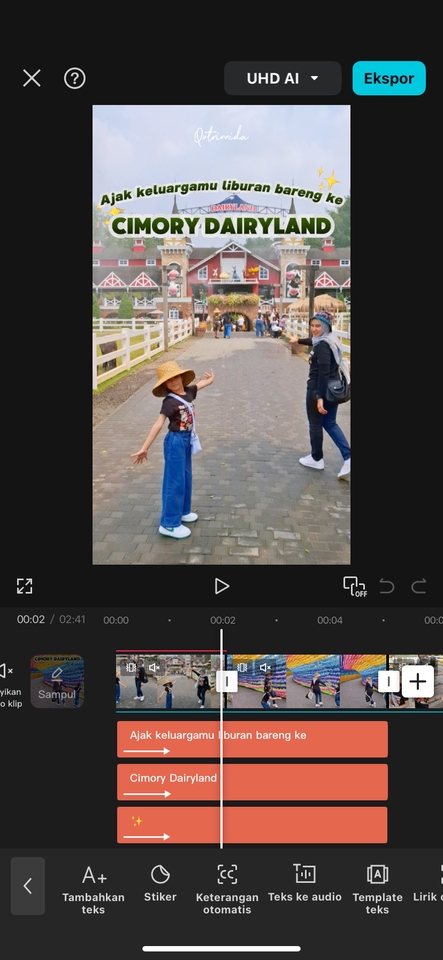Tap the Ekspor button
The height and width of the screenshot is (960, 443).
[389, 78]
